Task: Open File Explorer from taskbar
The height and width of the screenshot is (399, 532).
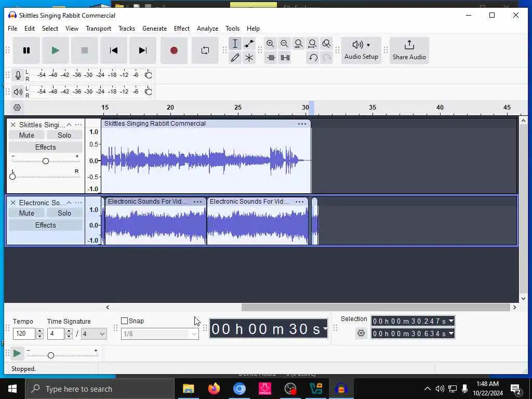Action: click(x=188, y=389)
